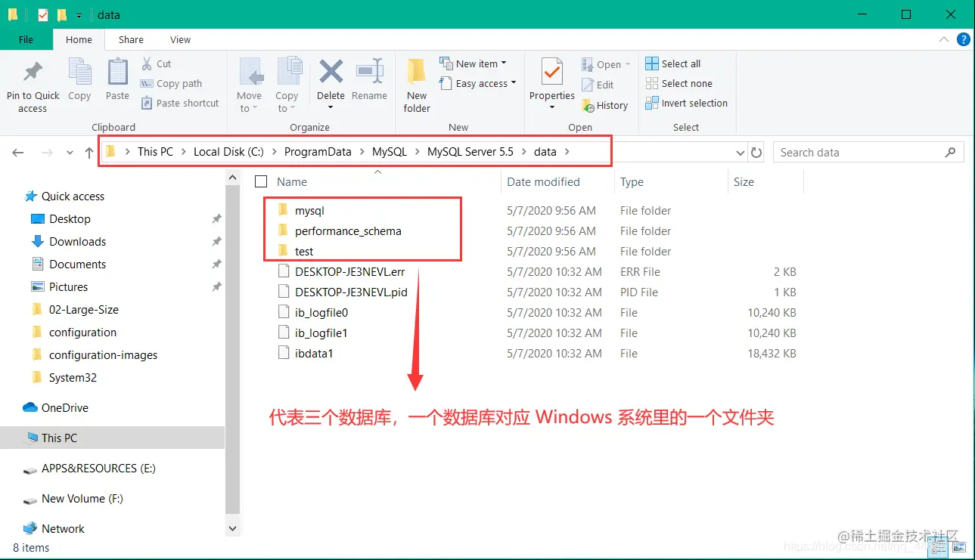
Task: Open OneDrive in navigation pane
Action: tap(64, 408)
